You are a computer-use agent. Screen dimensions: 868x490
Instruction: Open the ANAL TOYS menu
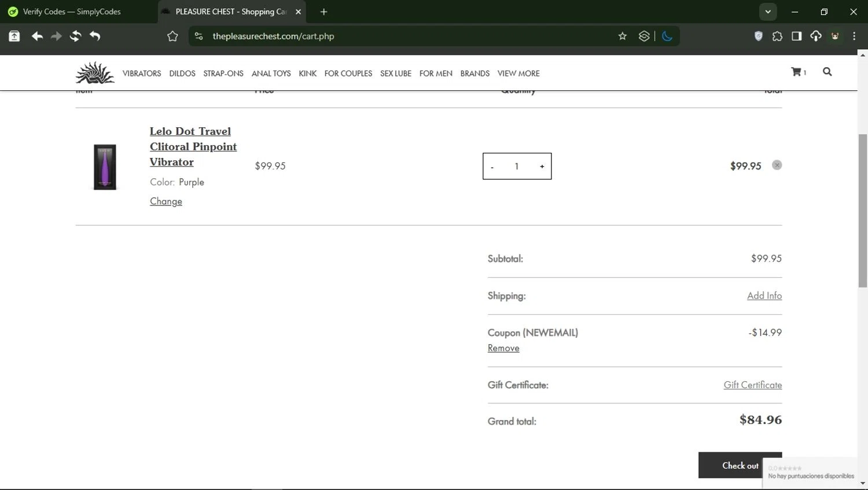click(x=271, y=73)
